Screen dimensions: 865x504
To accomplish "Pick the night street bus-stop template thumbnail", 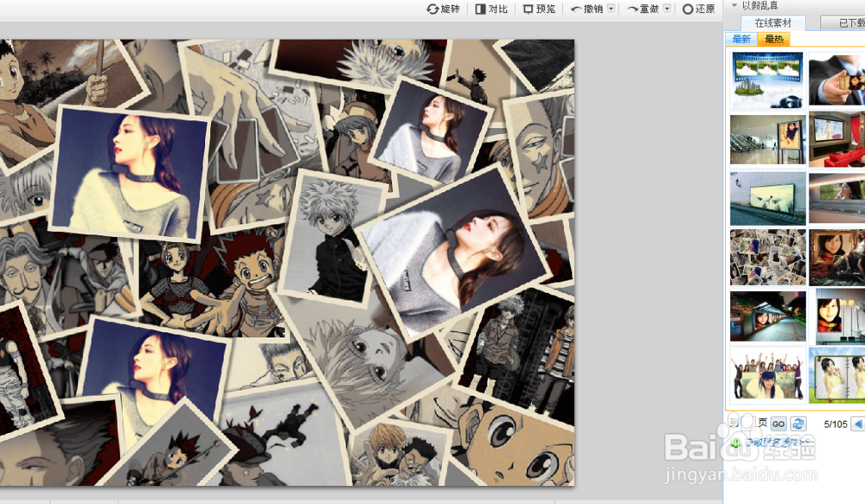I will click(x=768, y=316).
